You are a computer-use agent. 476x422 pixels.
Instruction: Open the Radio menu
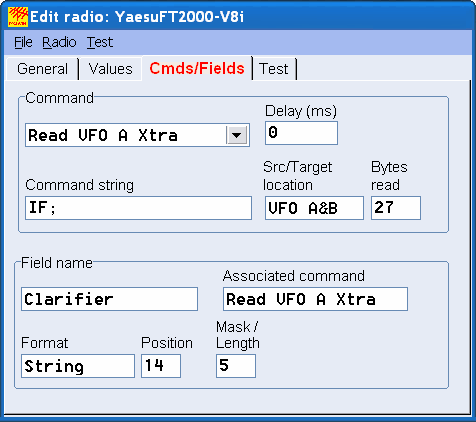pyautogui.click(x=59, y=42)
